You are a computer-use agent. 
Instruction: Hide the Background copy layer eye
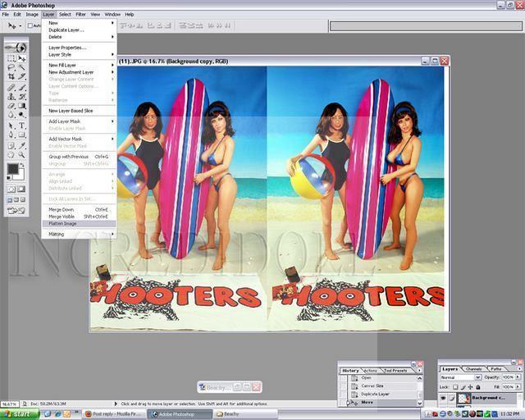(x=443, y=398)
